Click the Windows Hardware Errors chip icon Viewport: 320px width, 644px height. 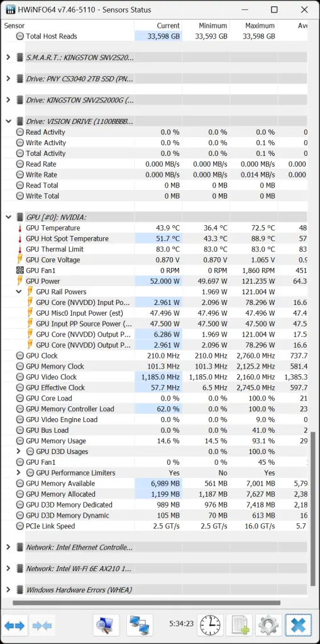point(19,590)
